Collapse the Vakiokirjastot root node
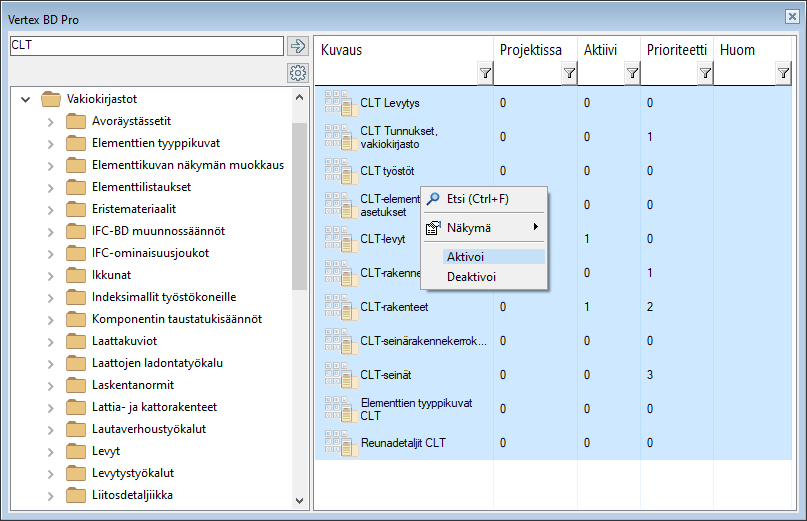Viewport: 807px width, 521px height. [26, 99]
